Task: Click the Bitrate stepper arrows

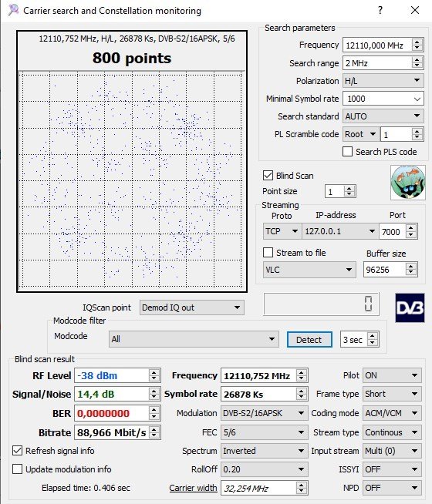Action: (154, 432)
